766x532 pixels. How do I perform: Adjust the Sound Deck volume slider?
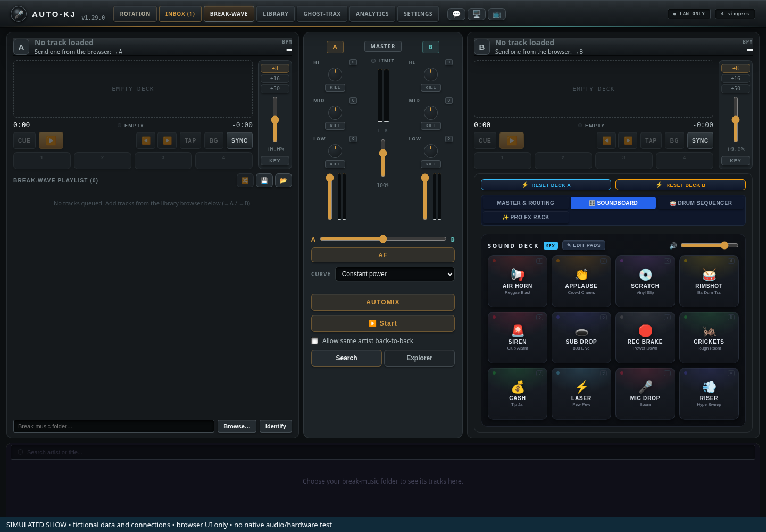point(710,245)
